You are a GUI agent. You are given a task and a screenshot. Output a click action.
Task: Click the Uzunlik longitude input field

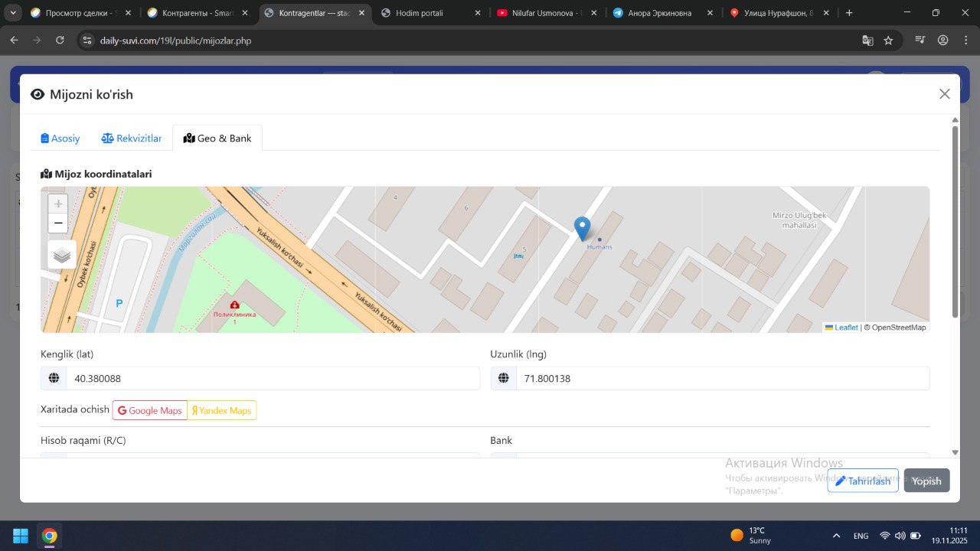[723, 378]
